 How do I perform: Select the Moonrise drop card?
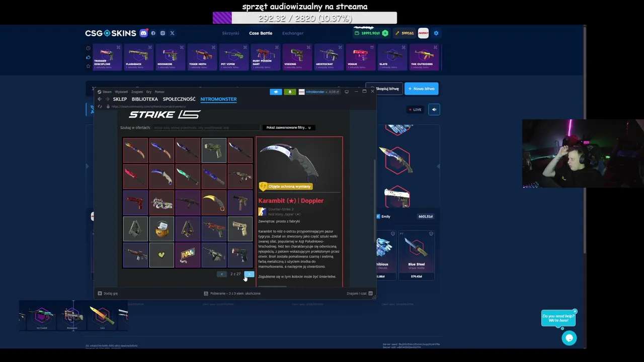(x=170, y=57)
